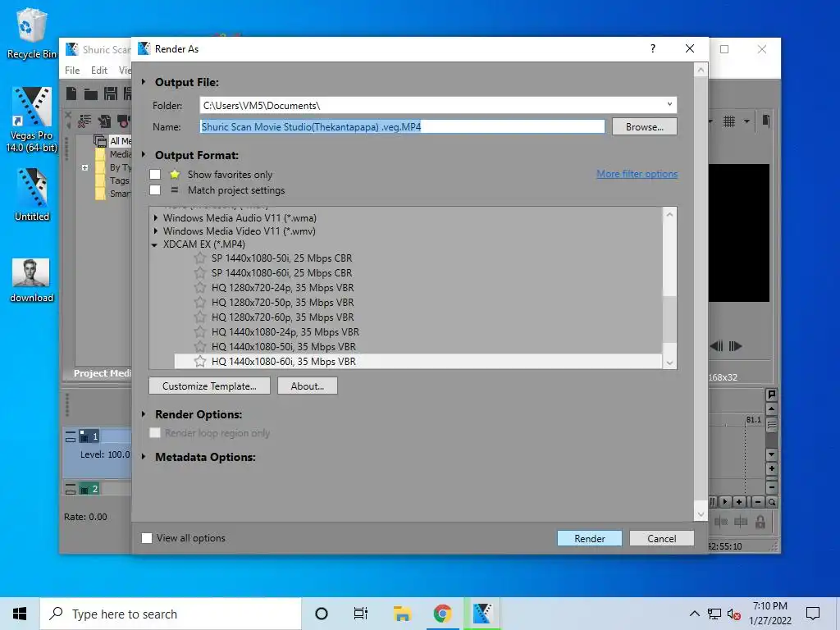This screenshot has height=630, width=840.
Task: Cancel the Render As dialog
Action: coord(662,538)
